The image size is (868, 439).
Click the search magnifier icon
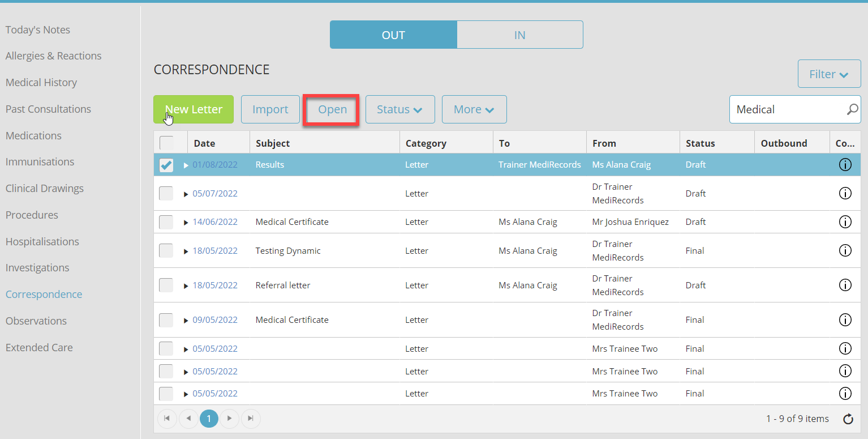coord(852,109)
